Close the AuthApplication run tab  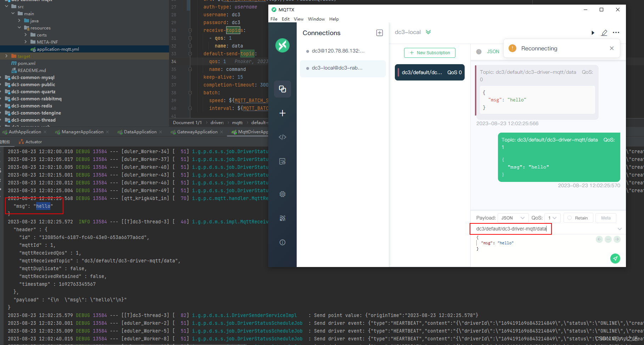45,132
